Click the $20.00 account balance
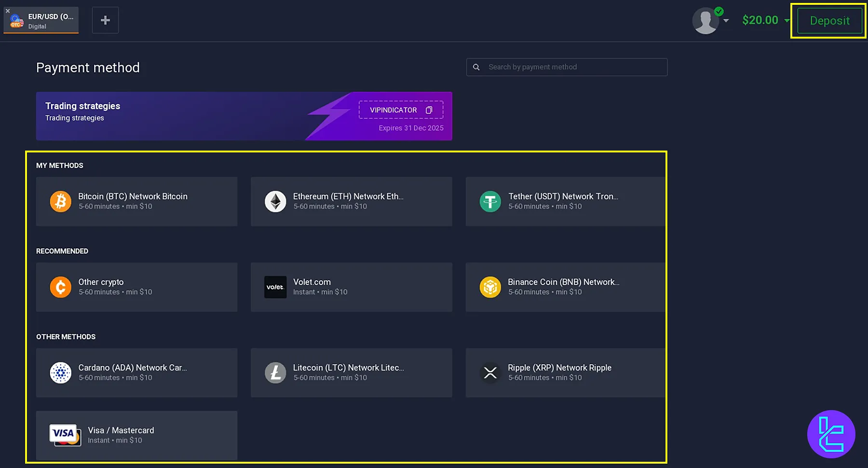The height and width of the screenshot is (468, 868). [x=760, y=20]
